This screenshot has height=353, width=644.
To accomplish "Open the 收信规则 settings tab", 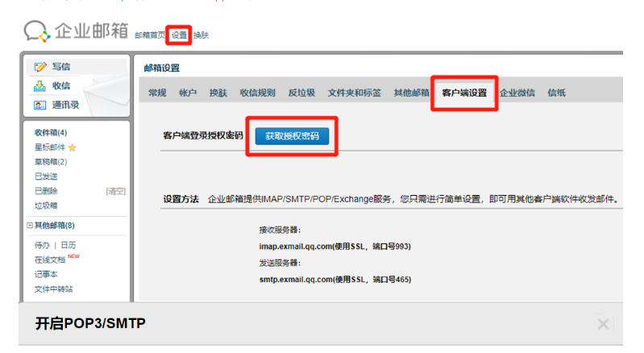I will pos(257,93).
